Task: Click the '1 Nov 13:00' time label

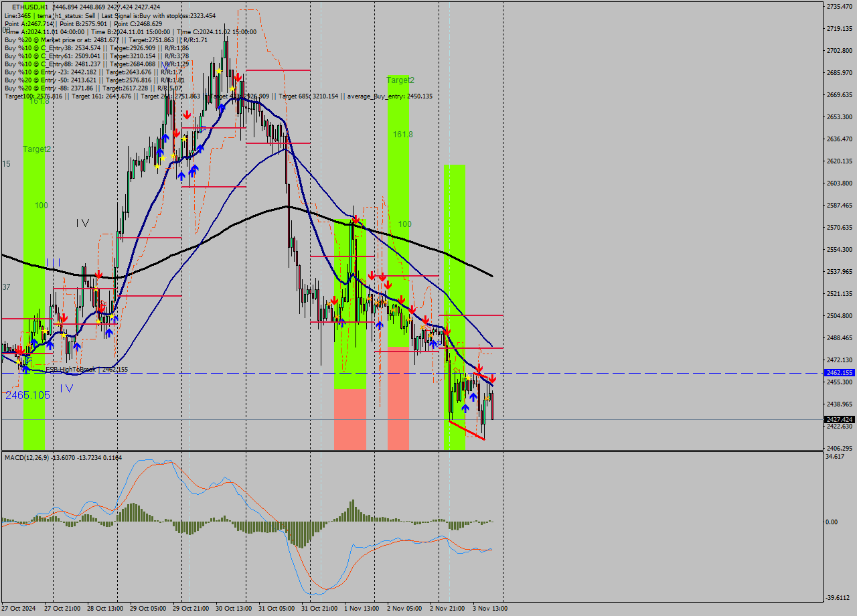Action: tap(362, 609)
